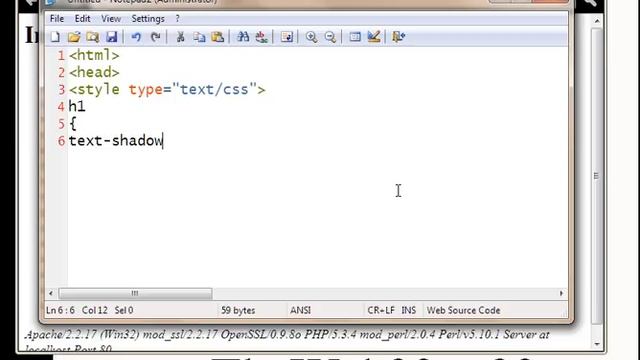Cut selection with the scissors icon
This screenshot has height=360, width=640.
(180, 37)
